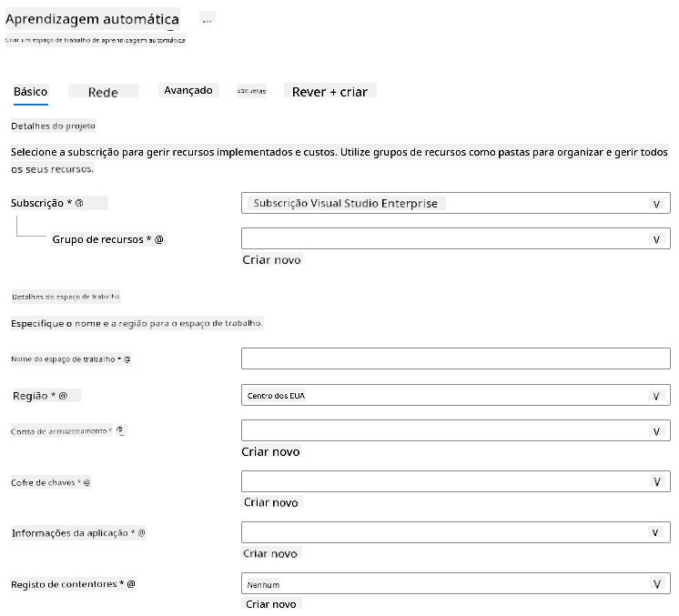The image size is (679, 616).
Task: Click info icon beside Registo de contentores
Action: (131, 584)
